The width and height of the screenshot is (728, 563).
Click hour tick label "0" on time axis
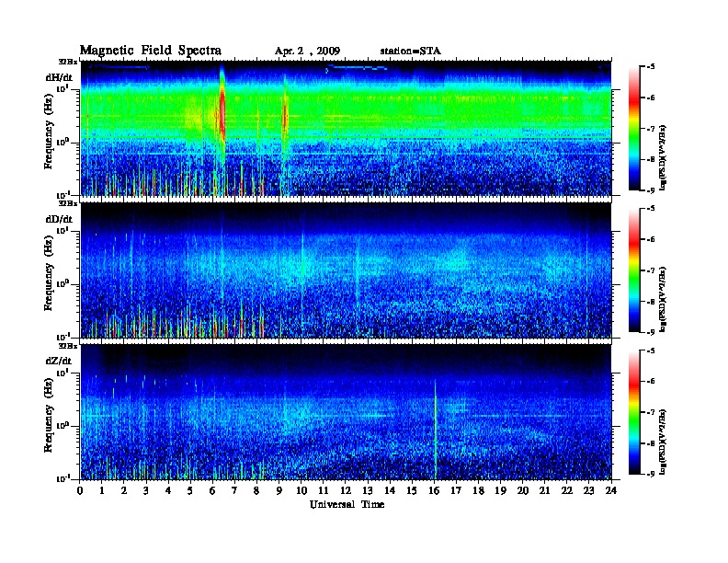pyautogui.click(x=80, y=490)
